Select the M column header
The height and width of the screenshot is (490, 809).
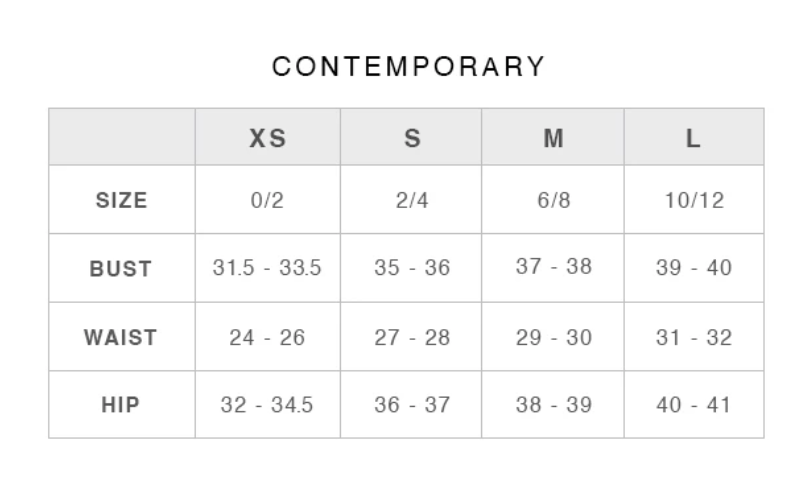pyautogui.click(x=553, y=138)
